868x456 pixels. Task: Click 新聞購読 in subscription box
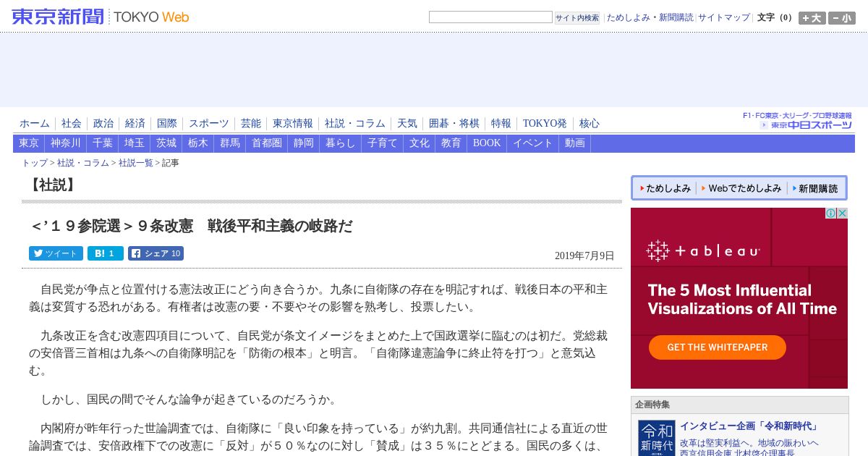[x=815, y=188]
